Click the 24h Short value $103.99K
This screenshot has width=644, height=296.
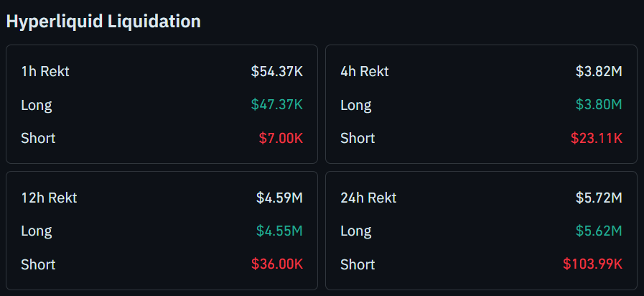click(593, 264)
